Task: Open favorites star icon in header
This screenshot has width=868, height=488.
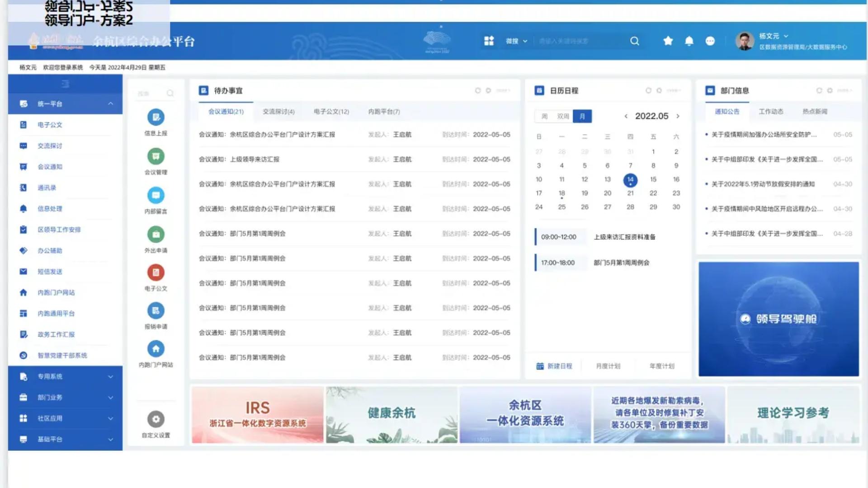Action: [x=668, y=41]
